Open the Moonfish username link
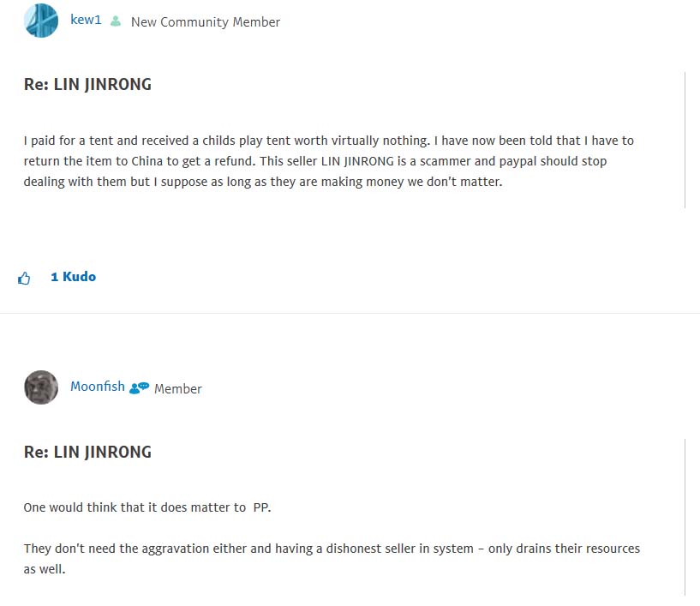700x606 pixels. coord(97,387)
